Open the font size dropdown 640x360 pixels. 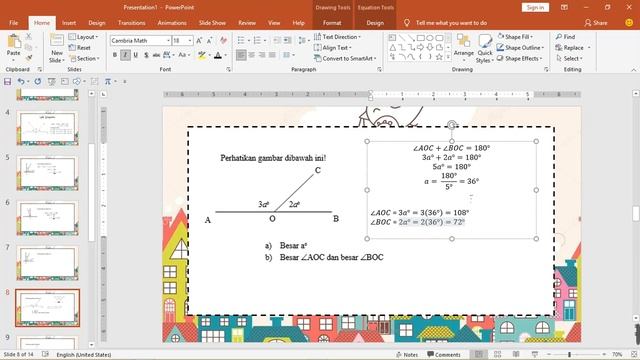(190, 41)
